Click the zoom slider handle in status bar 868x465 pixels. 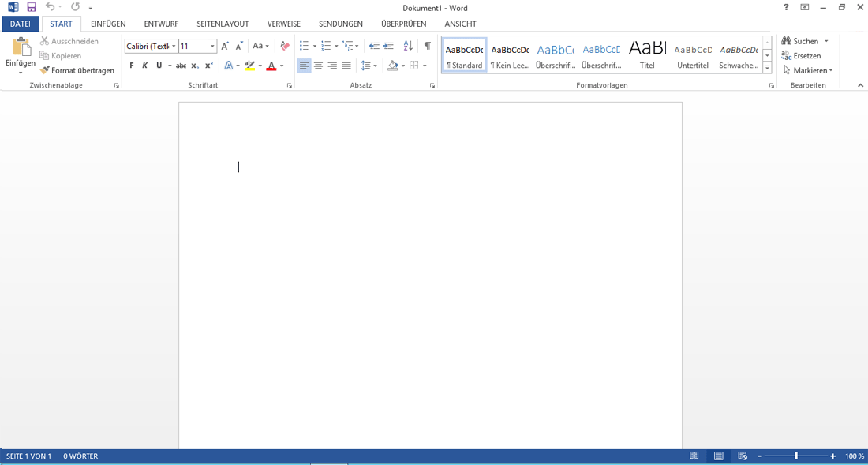[x=796, y=456]
